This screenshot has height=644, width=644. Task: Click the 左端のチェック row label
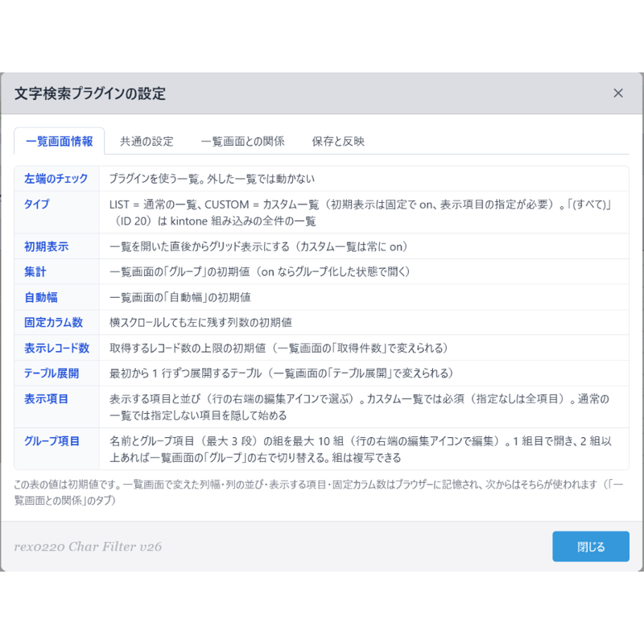pos(56,179)
